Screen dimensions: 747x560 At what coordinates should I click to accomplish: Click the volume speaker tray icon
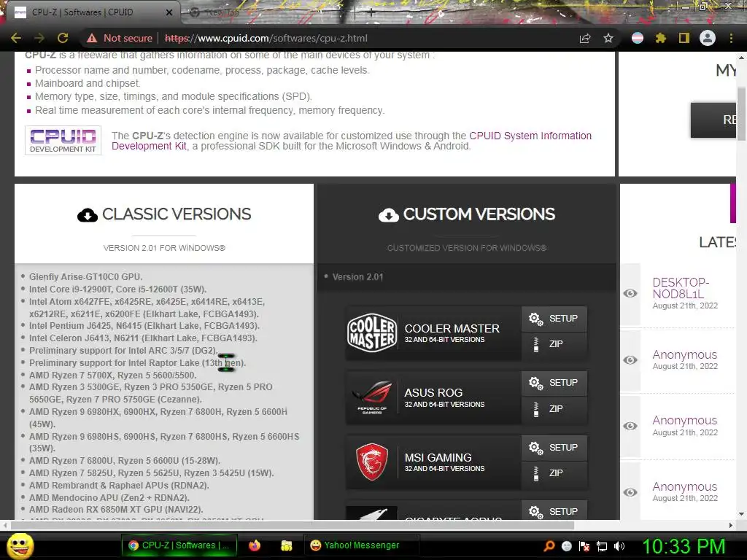click(x=619, y=546)
